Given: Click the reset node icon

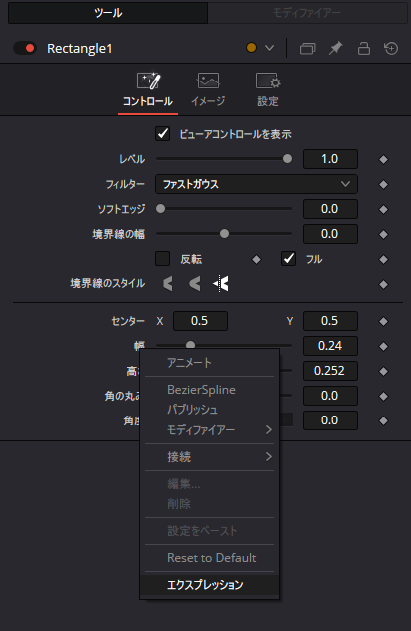Looking at the screenshot, I should (x=391, y=48).
